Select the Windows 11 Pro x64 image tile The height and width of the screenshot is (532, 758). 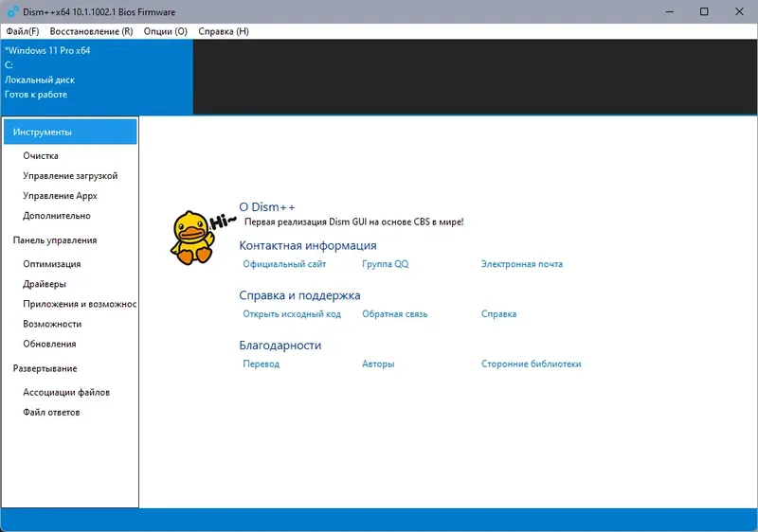[97, 77]
